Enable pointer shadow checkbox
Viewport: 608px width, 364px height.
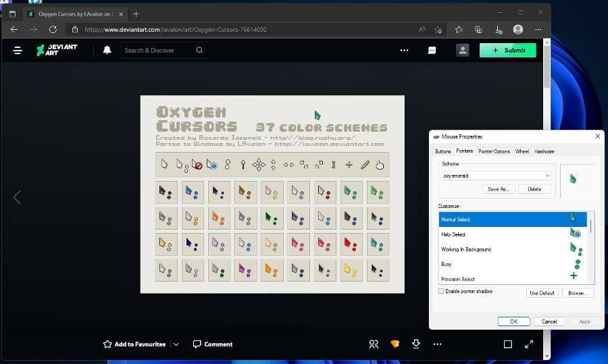coord(442,291)
